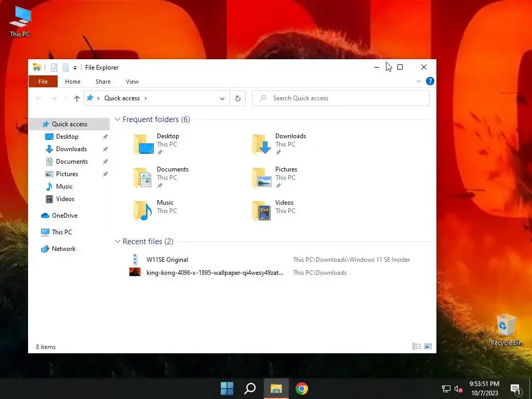Select Quick access in navigation pane

point(69,124)
